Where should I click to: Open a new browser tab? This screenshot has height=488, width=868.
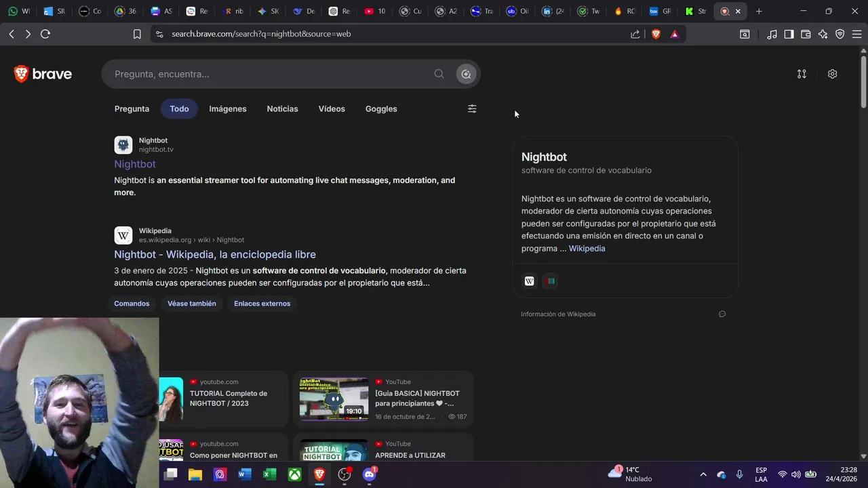tap(759, 11)
